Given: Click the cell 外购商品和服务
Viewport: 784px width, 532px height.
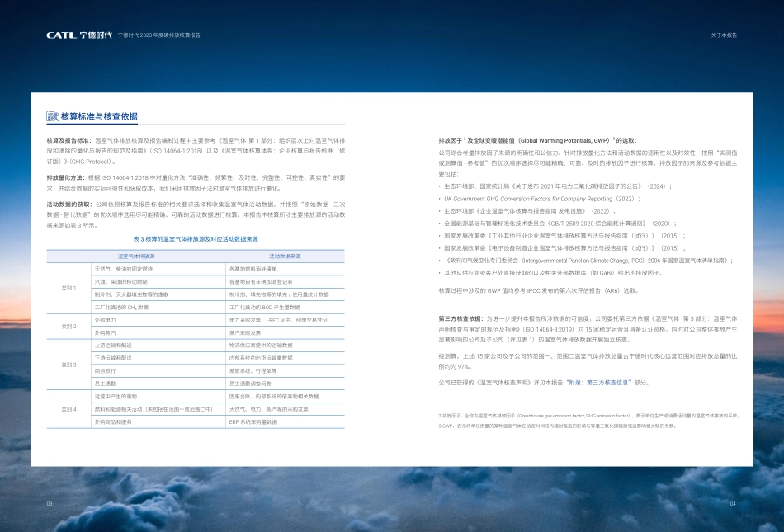Looking at the screenshot, I should point(113,422).
